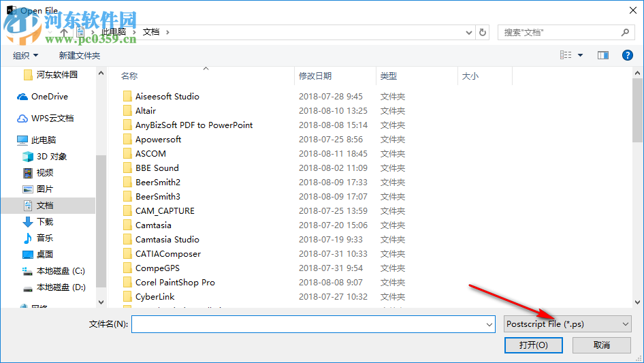This screenshot has height=363, width=644.
Task: Click 文档 in the address breadcrumb
Action: tap(150, 32)
